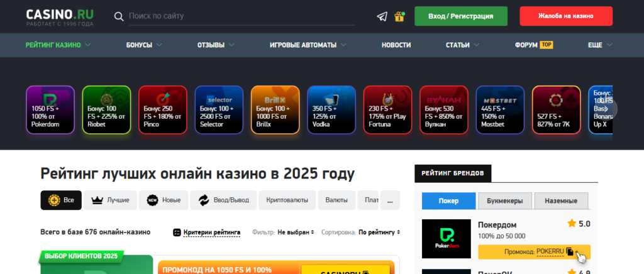Viewport: 644px width, 274px height.
Task: Click the Рейтинг брендов heading
Action: (x=453, y=173)
